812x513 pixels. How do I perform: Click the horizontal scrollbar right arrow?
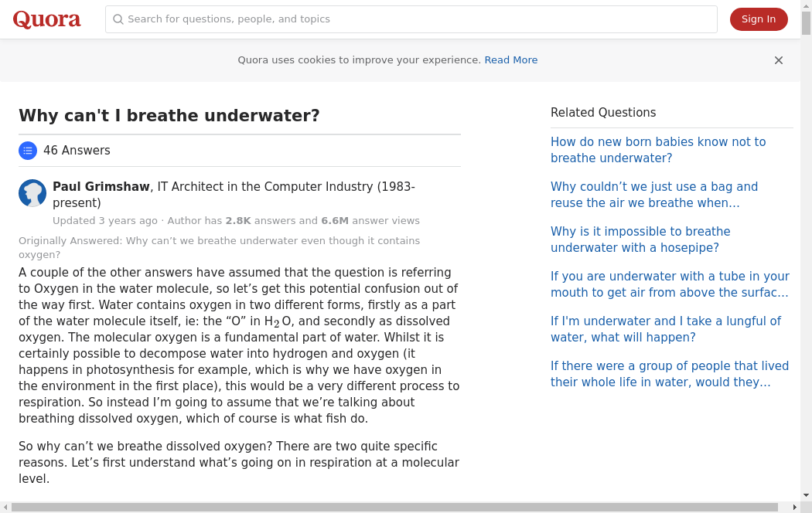[794, 508]
